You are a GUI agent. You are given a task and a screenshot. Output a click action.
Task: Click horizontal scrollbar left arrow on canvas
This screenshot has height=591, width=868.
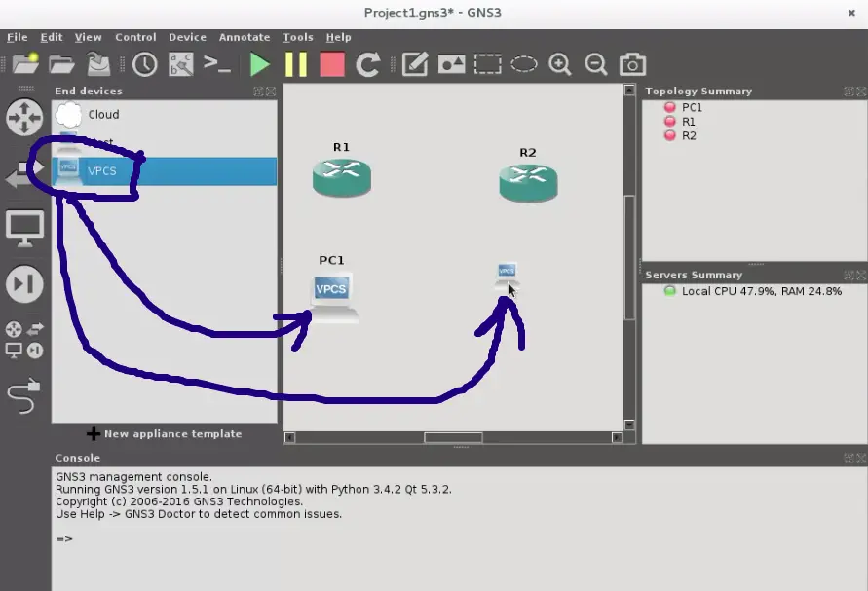289,438
